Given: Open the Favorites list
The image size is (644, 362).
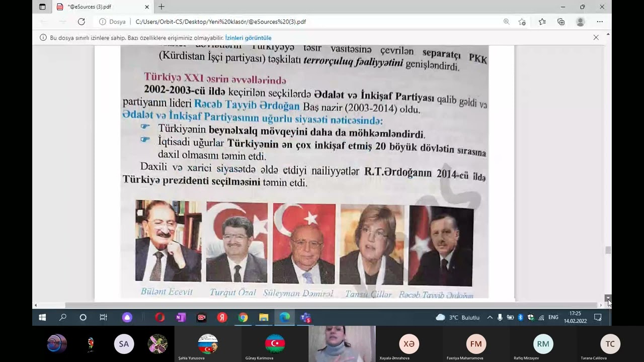Looking at the screenshot, I should tap(542, 22).
